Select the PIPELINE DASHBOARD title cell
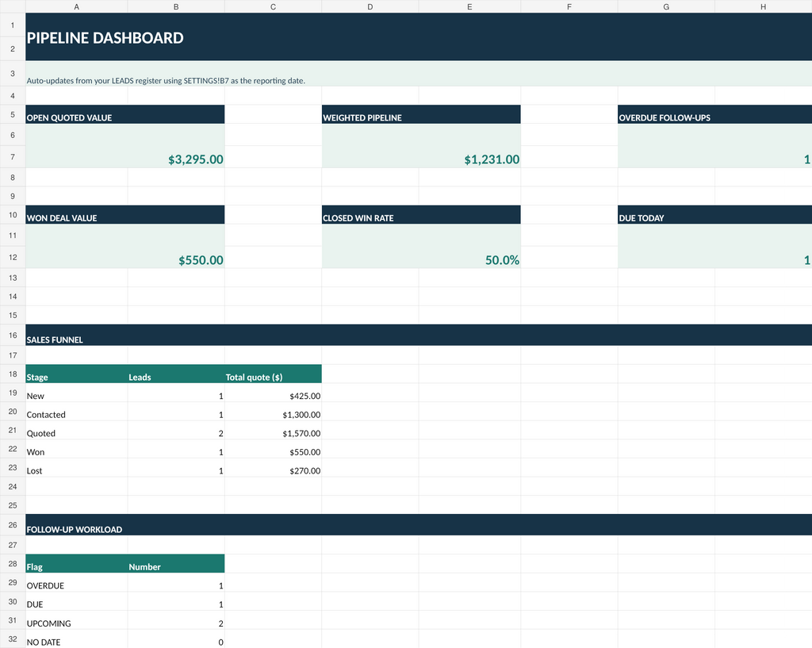 click(x=419, y=36)
